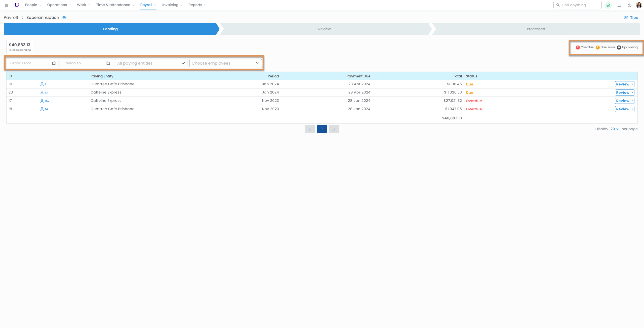
Task: Switch to the Processed stage tab
Action: pos(536,29)
